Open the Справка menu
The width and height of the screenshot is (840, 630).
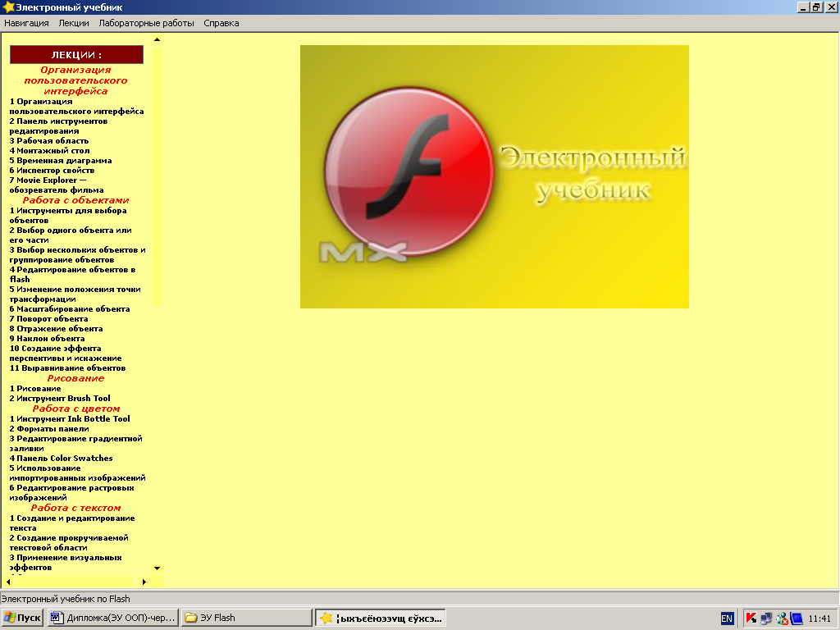click(221, 23)
